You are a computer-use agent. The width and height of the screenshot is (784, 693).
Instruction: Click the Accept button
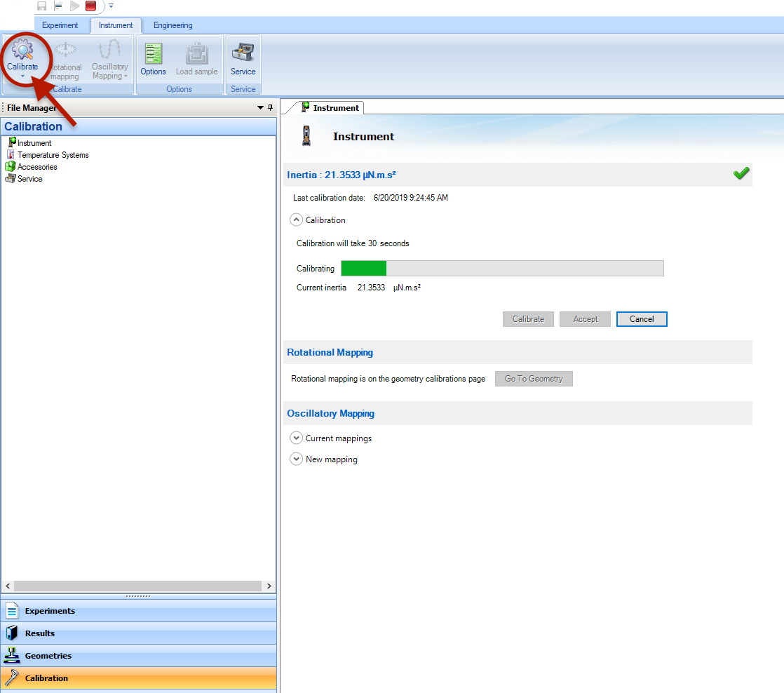click(585, 319)
